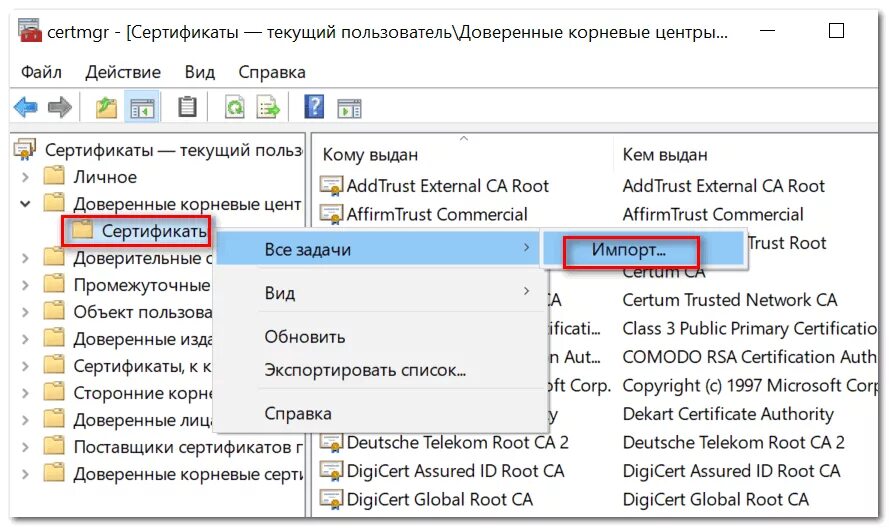Open the Справка menu in menu bar
Viewport: 889px width, 528px height.
272,72
